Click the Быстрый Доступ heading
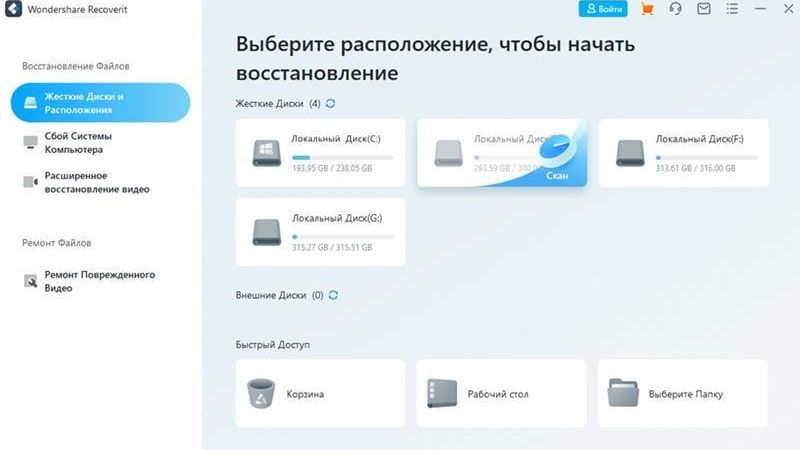This screenshot has width=800, height=450. click(x=272, y=344)
